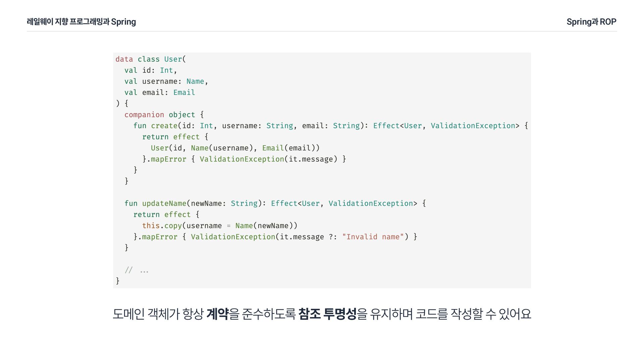
Task: Click the Spring과 ROP section label
Action: click(591, 22)
